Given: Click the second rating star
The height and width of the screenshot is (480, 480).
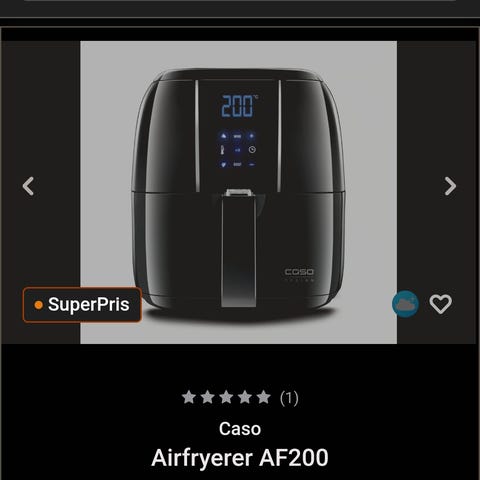Looking at the screenshot, I should (208, 397).
